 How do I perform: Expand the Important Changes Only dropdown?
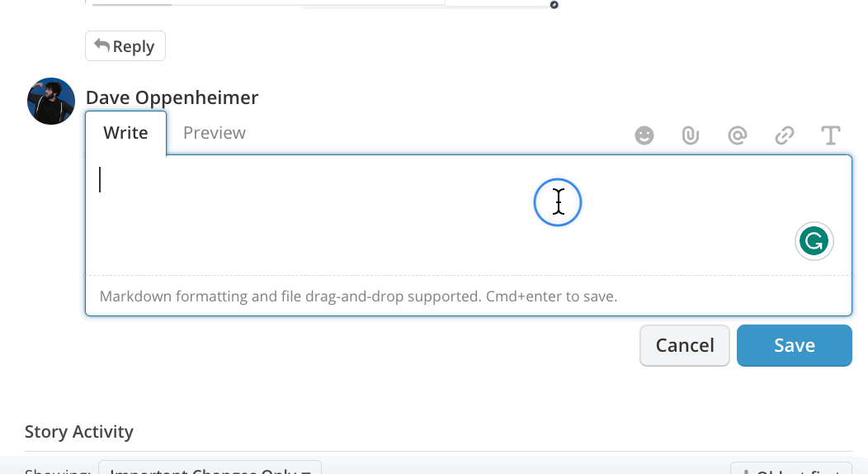(210, 468)
